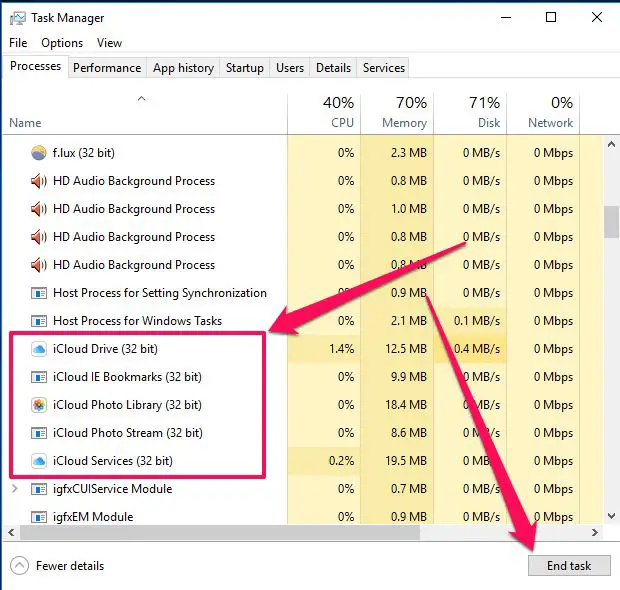The height and width of the screenshot is (590, 620).
Task: Click the 0.1 MB/s disk value
Action: [x=477, y=321]
